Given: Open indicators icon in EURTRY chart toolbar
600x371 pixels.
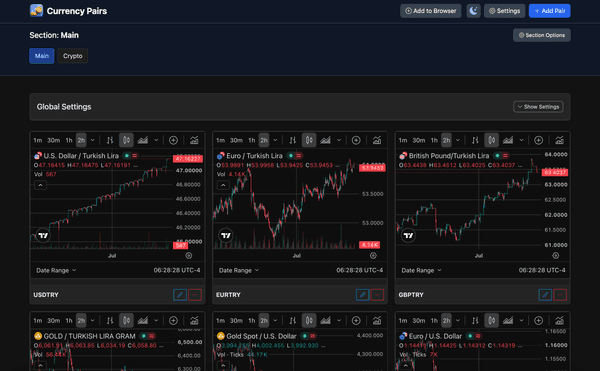Looking at the screenshot, I should click(377, 140).
